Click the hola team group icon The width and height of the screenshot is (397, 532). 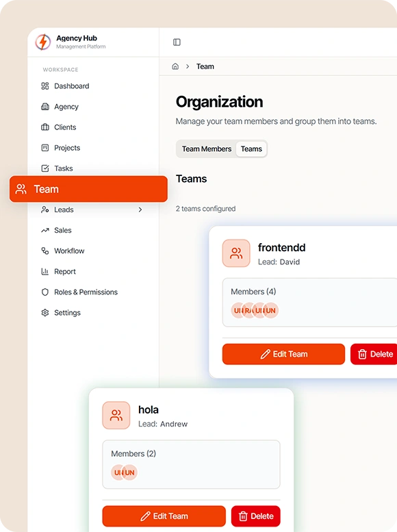[116, 416]
